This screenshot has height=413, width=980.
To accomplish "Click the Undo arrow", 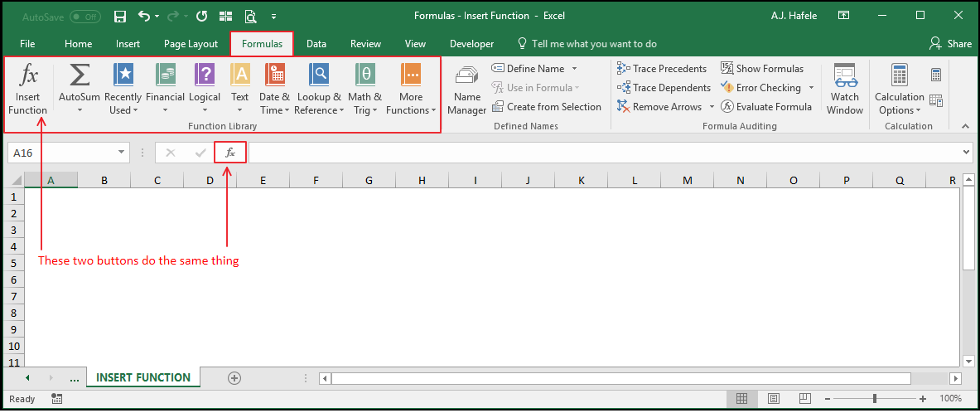I will click(x=144, y=16).
